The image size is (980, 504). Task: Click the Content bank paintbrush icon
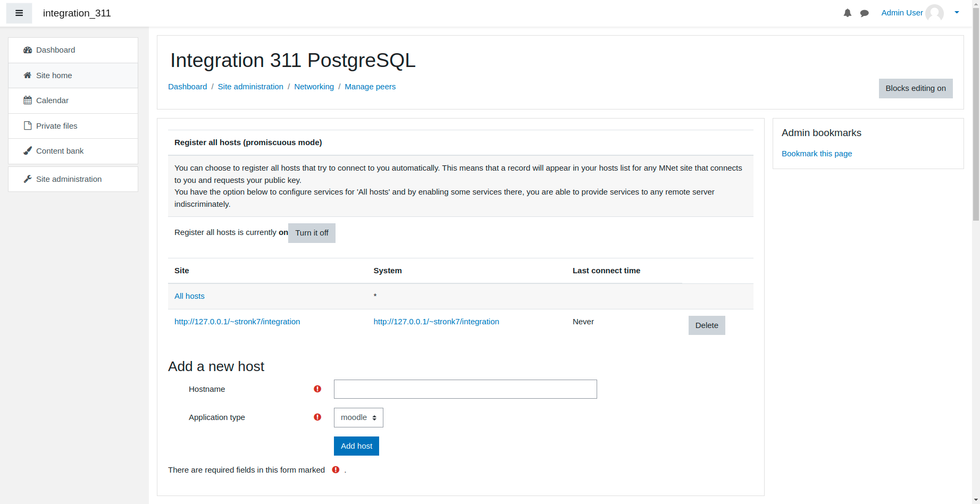point(28,151)
